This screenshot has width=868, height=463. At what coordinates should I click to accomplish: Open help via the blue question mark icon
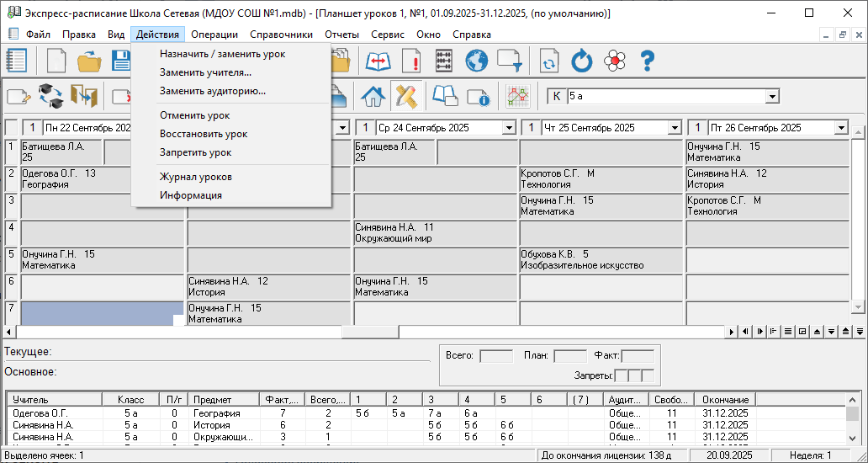click(x=647, y=61)
